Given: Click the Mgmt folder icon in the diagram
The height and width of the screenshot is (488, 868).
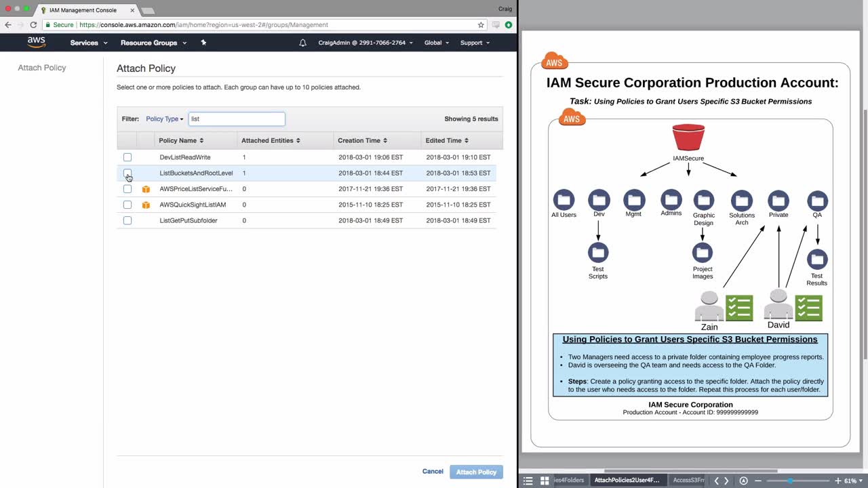Looking at the screenshot, I should (634, 199).
